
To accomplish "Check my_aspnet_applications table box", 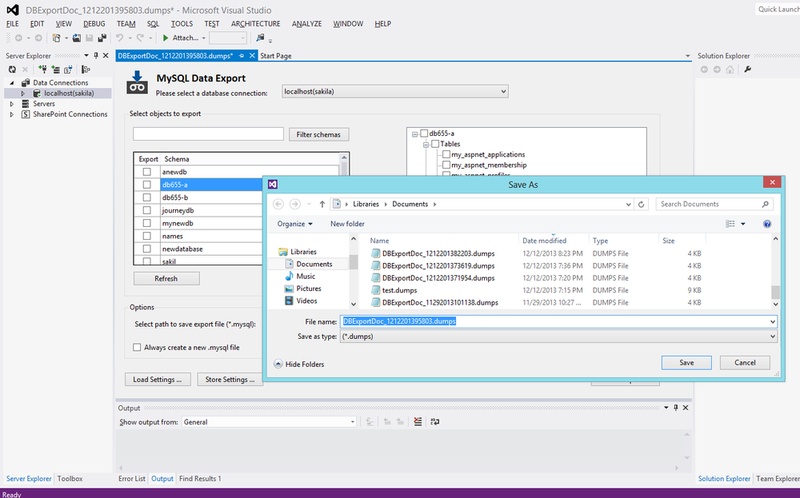I will tap(446, 154).
